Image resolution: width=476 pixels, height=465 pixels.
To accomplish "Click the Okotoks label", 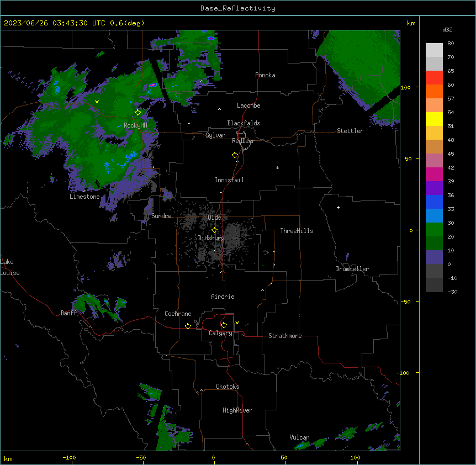I will (228, 387).
